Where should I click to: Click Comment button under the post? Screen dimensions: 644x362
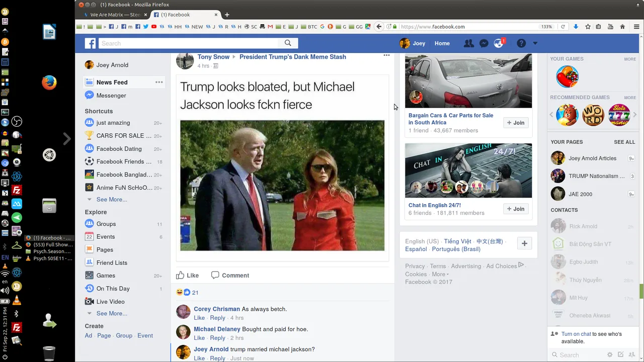(230, 276)
